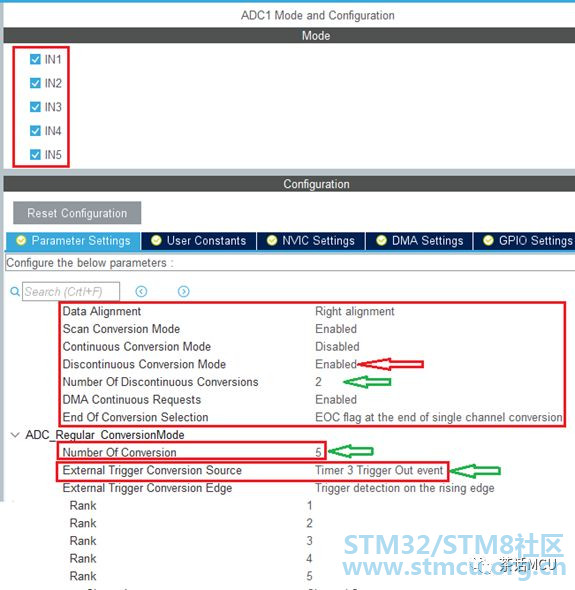Select Discontinuous Conversion Mode row label
This screenshot has width=575, height=590.
pyautogui.click(x=144, y=364)
